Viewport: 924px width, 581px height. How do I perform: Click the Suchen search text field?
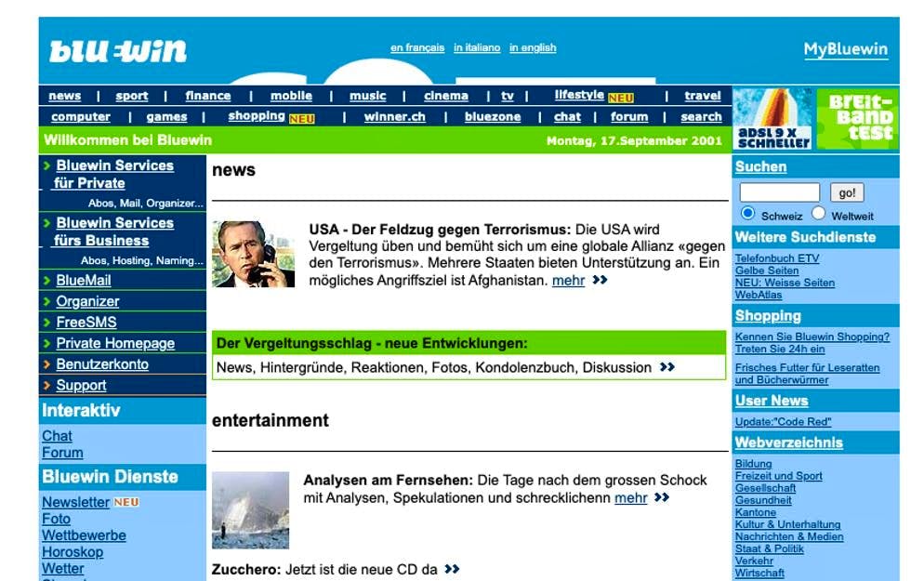click(780, 192)
